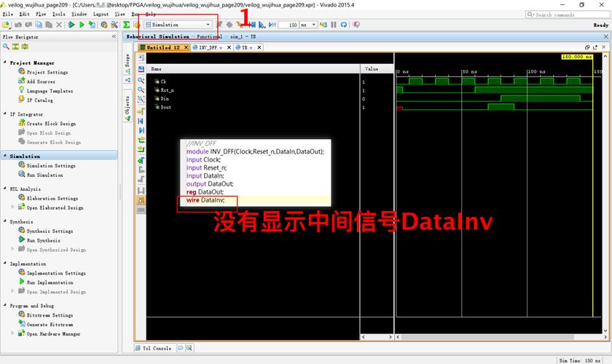612x364 pixels.
Task: Click the yellow 150.000 ns cursor marker
Action: (x=577, y=57)
